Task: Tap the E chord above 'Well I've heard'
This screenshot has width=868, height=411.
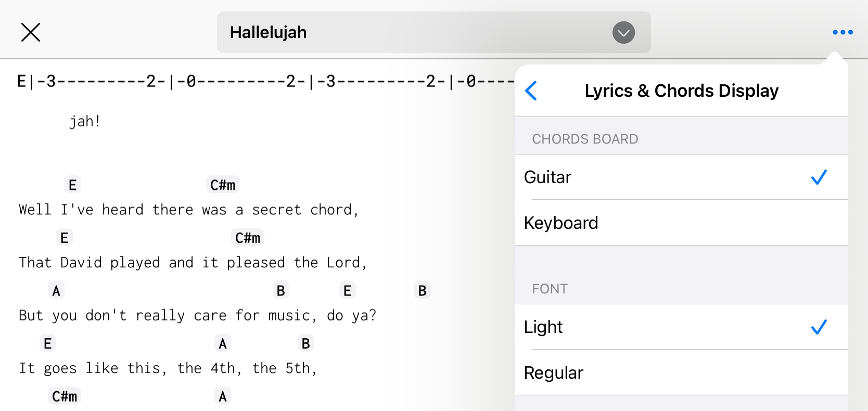Action: pyautogui.click(x=73, y=185)
